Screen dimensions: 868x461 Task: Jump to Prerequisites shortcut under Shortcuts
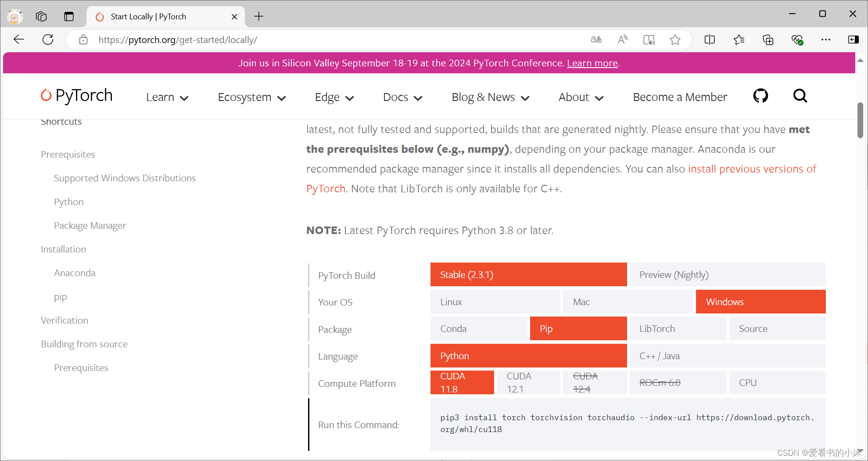tap(68, 155)
